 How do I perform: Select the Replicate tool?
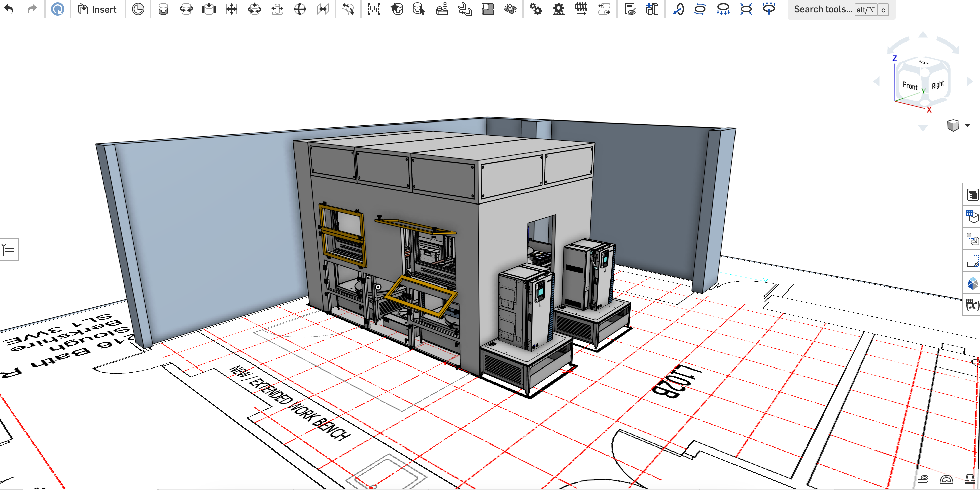[465, 9]
